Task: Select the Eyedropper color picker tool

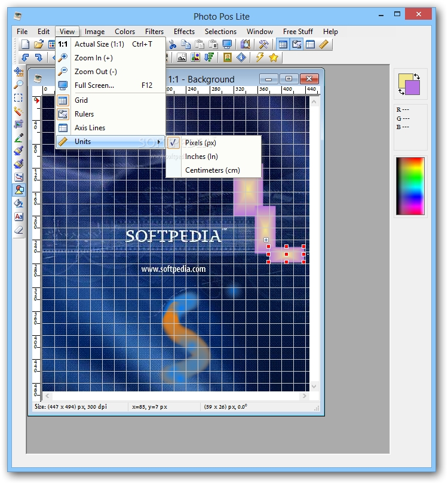Action: [19, 137]
